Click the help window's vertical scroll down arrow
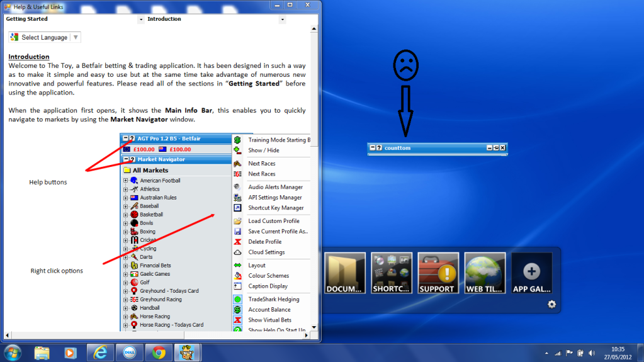This screenshot has height=362, width=644. click(x=314, y=327)
